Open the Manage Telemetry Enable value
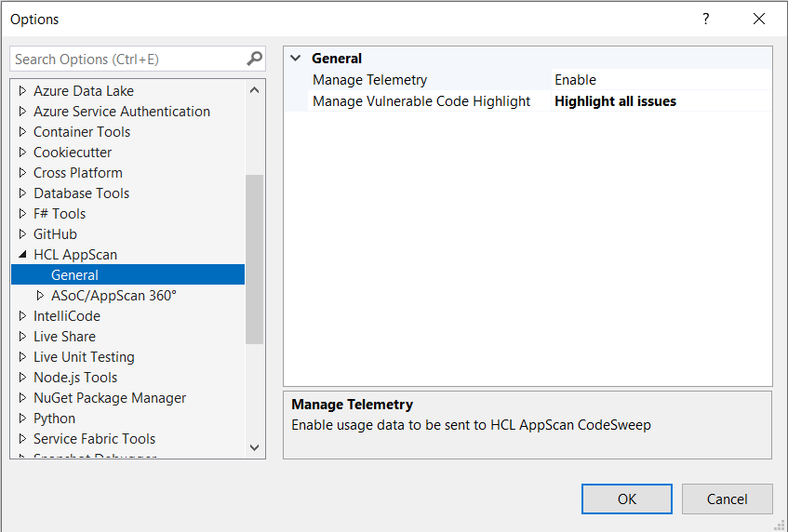The height and width of the screenshot is (532, 788). (661, 80)
